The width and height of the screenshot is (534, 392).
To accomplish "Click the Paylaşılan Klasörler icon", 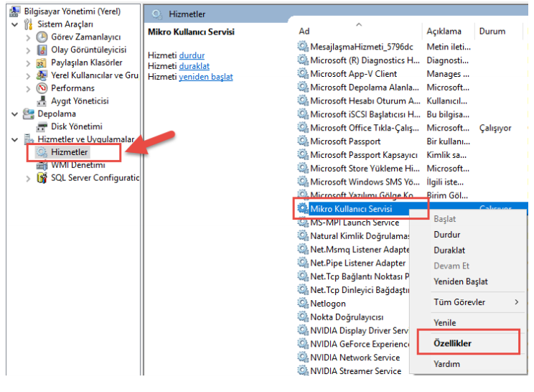I will [x=42, y=62].
